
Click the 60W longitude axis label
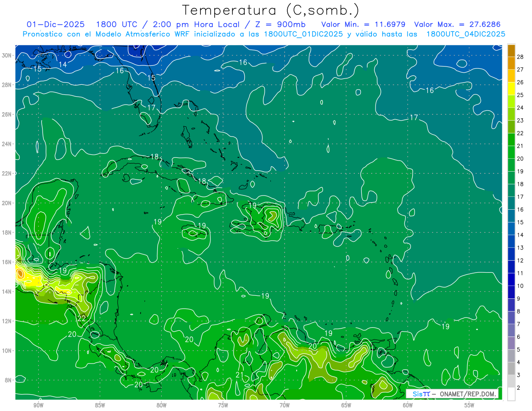coord(408,405)
